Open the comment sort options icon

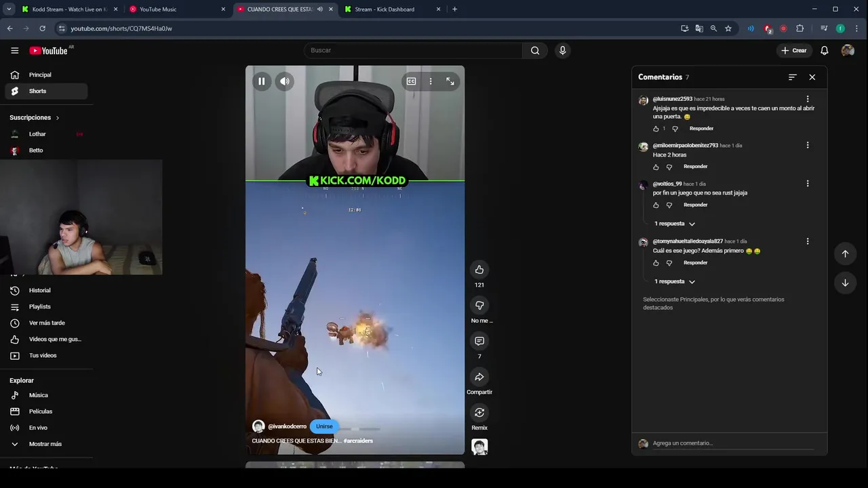pyautogui.click(x=792, y=77)
